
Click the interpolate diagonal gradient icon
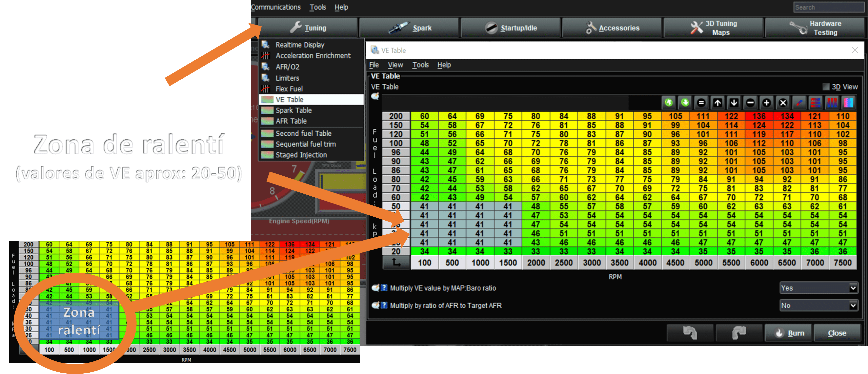(x=799, y=103)
